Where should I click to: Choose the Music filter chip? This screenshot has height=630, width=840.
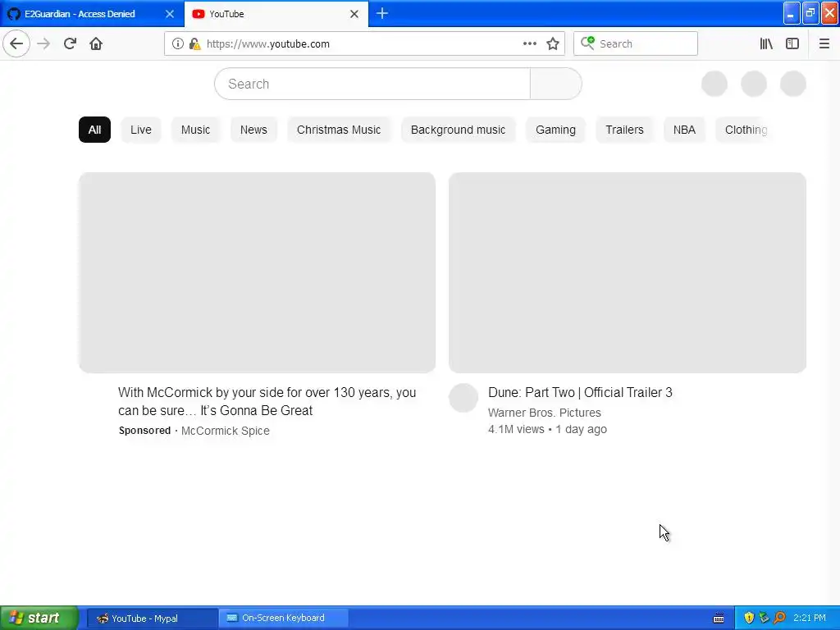click(x=195, y=130)
